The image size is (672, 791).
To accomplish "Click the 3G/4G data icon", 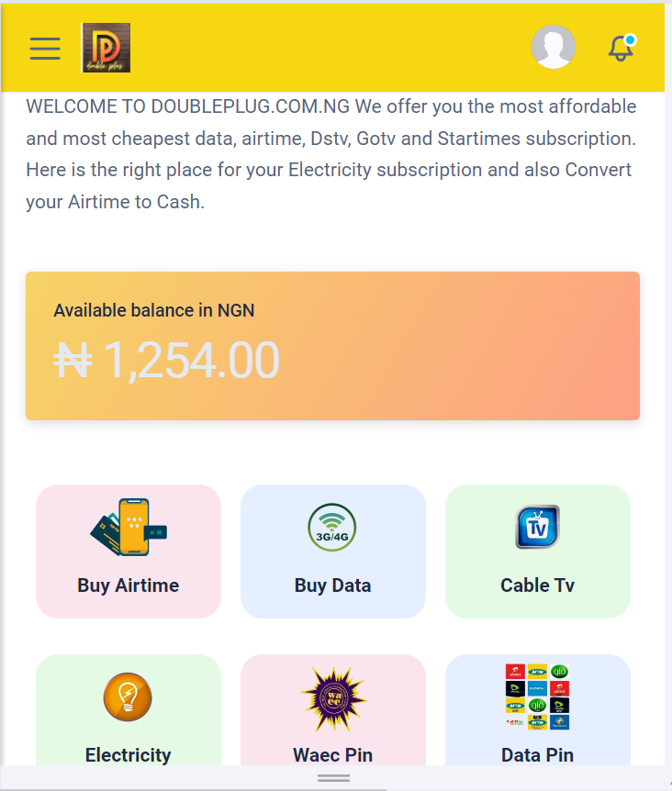I will click(x=332, y=527).
